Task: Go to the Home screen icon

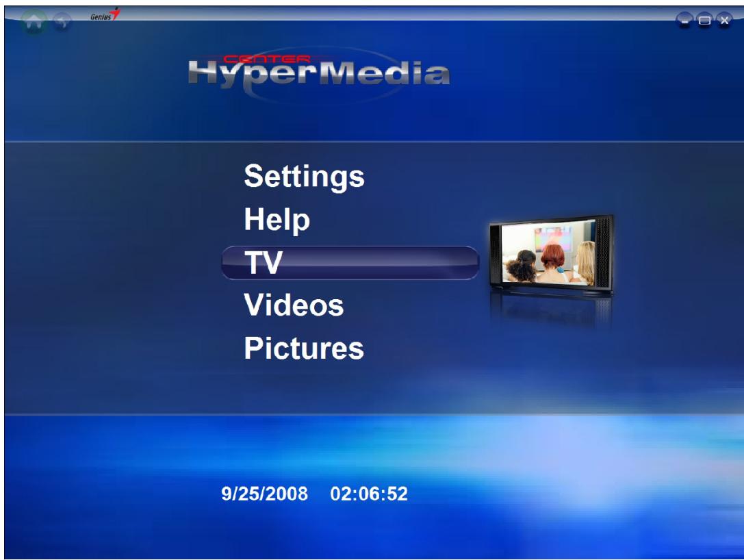Action: tap(34, 21)
